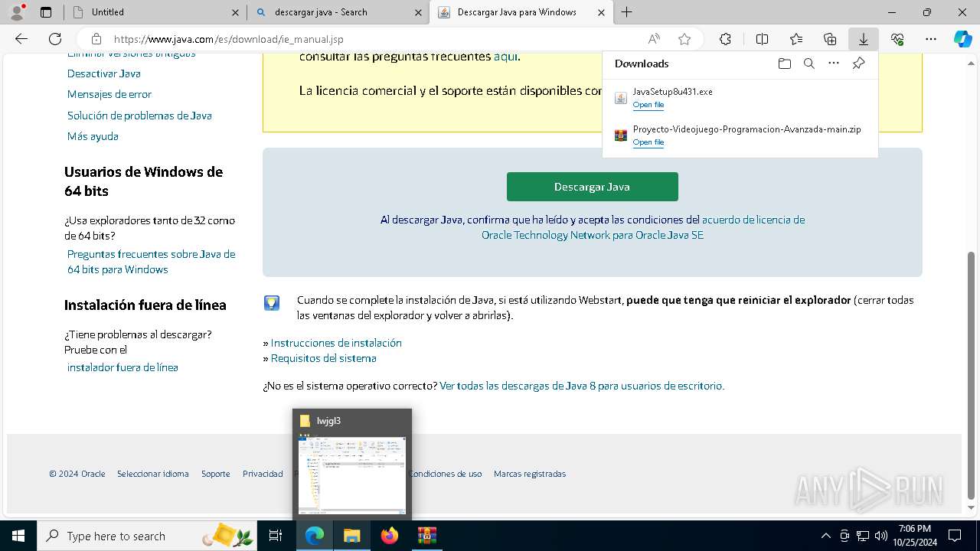The image size is (980, 551).
Task: Open the Action Center notifications icon
Action: (x=955, y=536)
